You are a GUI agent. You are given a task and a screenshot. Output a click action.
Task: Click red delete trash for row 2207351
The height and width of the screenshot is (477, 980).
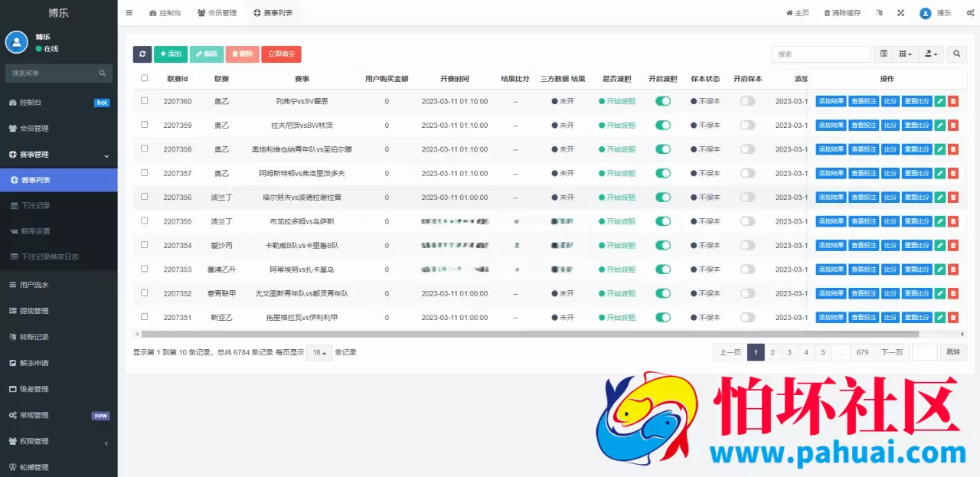coord(953,317)
